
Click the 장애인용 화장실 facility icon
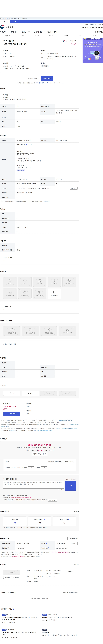49,331
